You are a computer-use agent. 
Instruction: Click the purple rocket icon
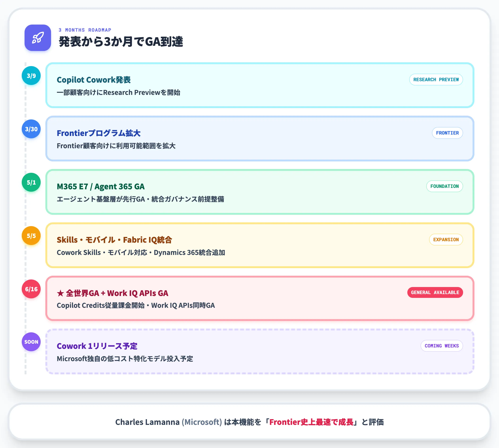coord(38,38)
